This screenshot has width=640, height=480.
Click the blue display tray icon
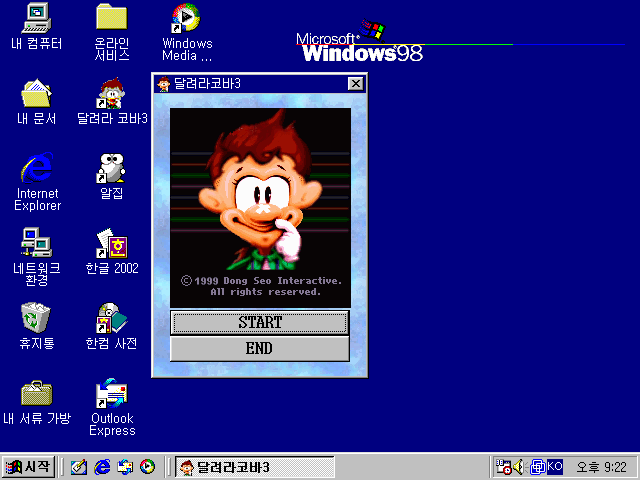(538, 467)
